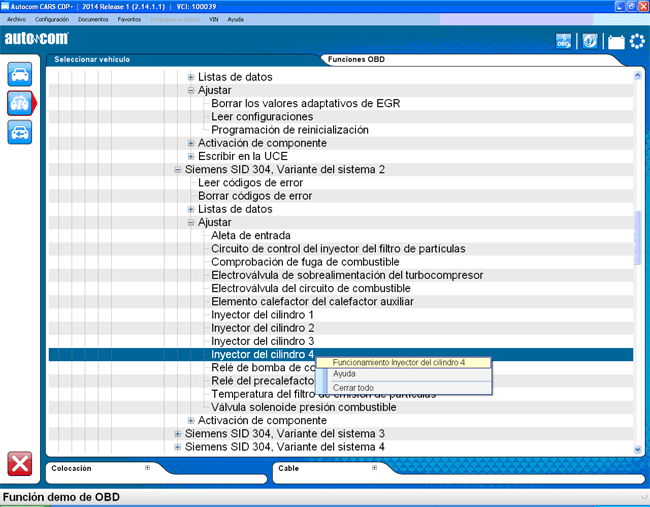This screenshot has width=650, height=507.
Task: Select Electroválvula de sobrealimentación del turbocompresor
Action: pyautogui.click(x=347, y=275)
